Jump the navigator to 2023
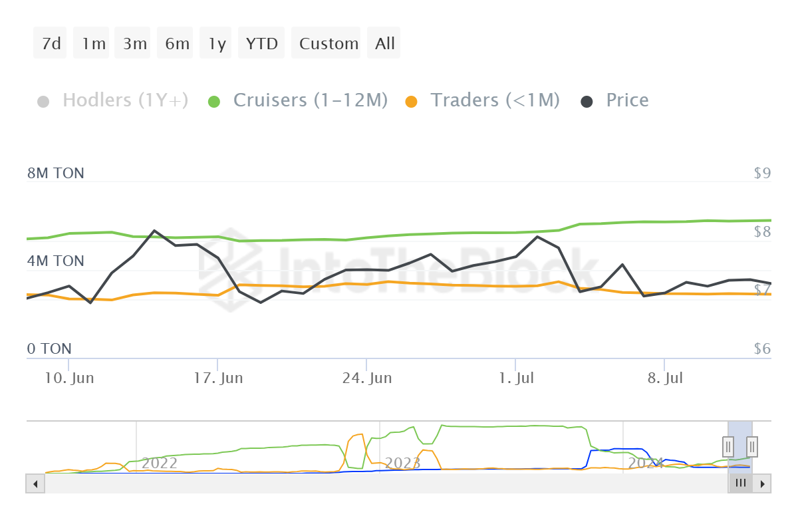798x532 pixels. click(x=403, y=462)
